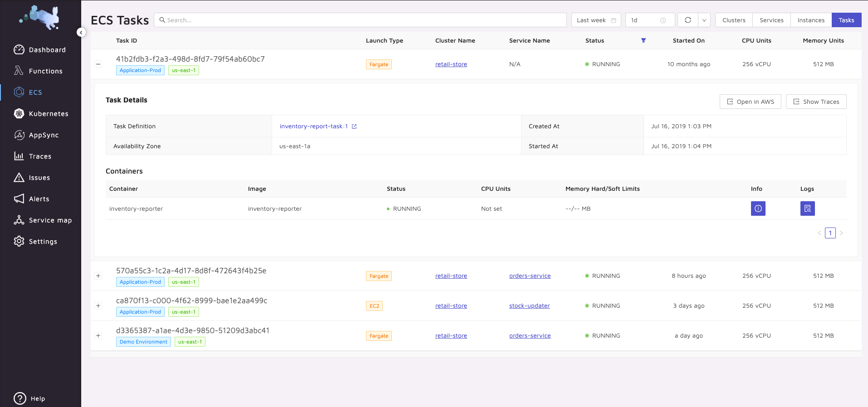Click the search tasks field
868x407 pixels.
click(x=360, y=20)
